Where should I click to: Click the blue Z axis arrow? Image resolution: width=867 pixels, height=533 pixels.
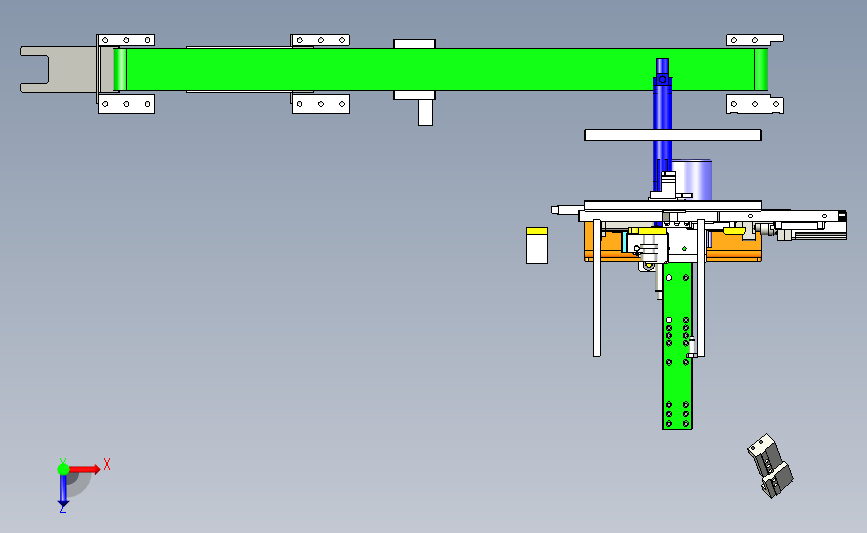tap(63, 489)
